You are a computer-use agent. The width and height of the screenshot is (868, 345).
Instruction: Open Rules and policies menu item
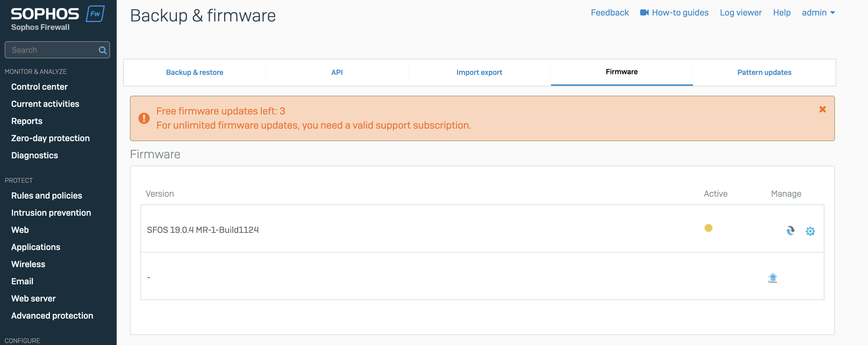coord(46,196)
